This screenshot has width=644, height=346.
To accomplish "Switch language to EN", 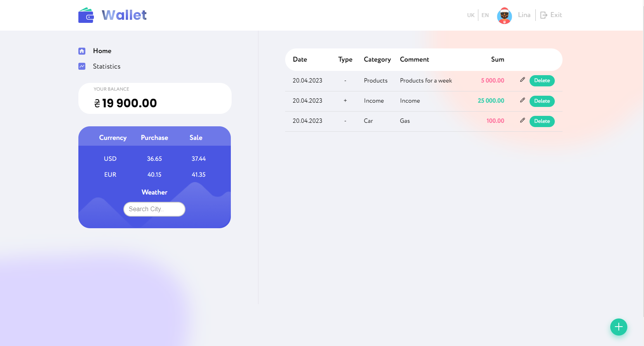I will tap(485, 15).
